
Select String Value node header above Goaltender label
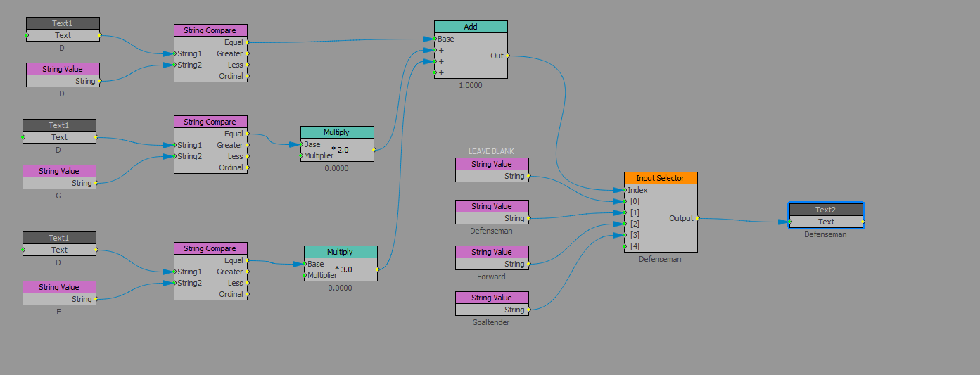click(492, 298)
